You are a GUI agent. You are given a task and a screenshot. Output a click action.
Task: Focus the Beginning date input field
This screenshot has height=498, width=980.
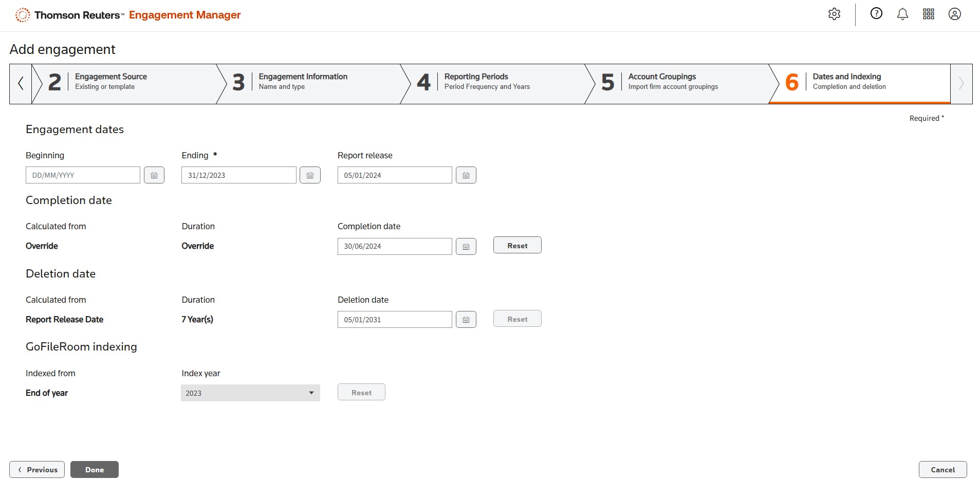coord(83,175)
